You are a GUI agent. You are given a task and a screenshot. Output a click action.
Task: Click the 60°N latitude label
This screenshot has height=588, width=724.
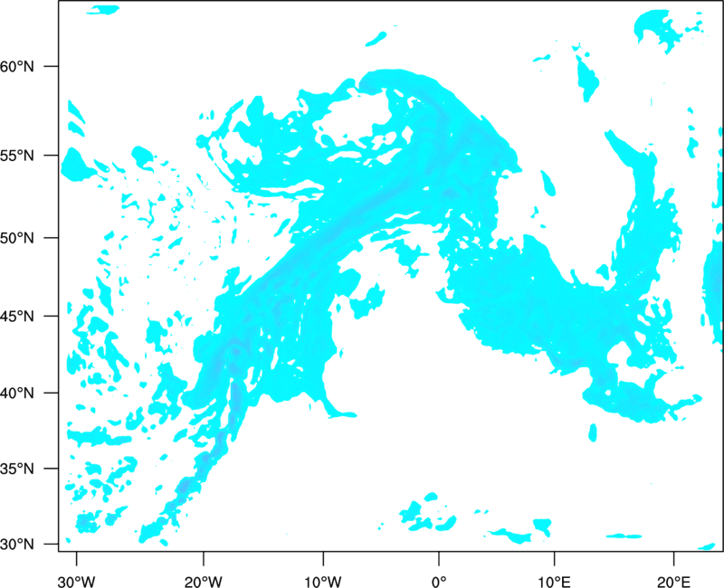pos(17,66)
